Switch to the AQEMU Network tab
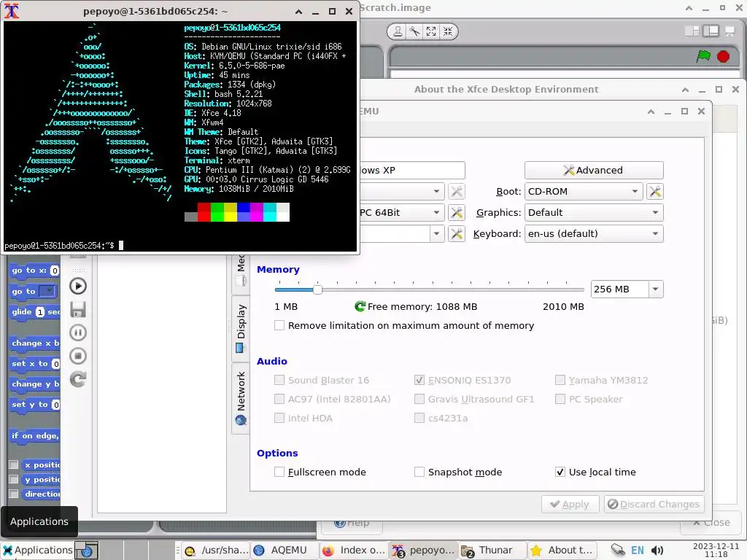The height and width of the screenshot is (560, 747). [x=241, y=398]
